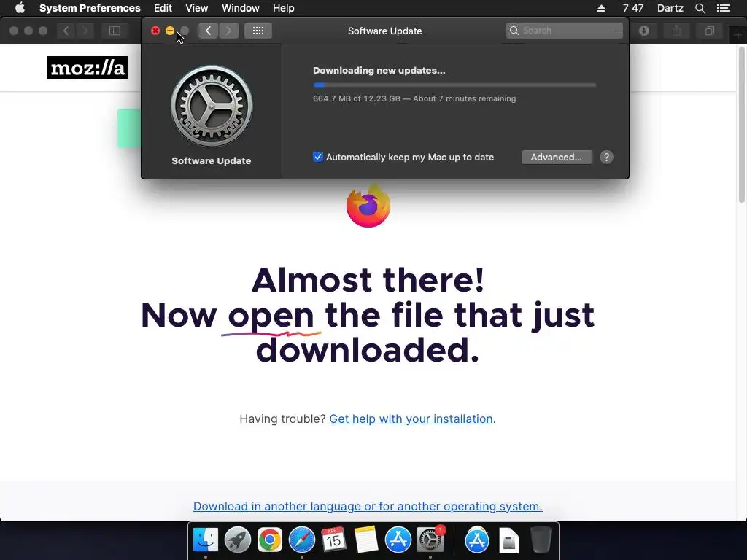Uncheck Automatically keep my Mac up to date
747x560 pixels.
(x=318, y=157)
